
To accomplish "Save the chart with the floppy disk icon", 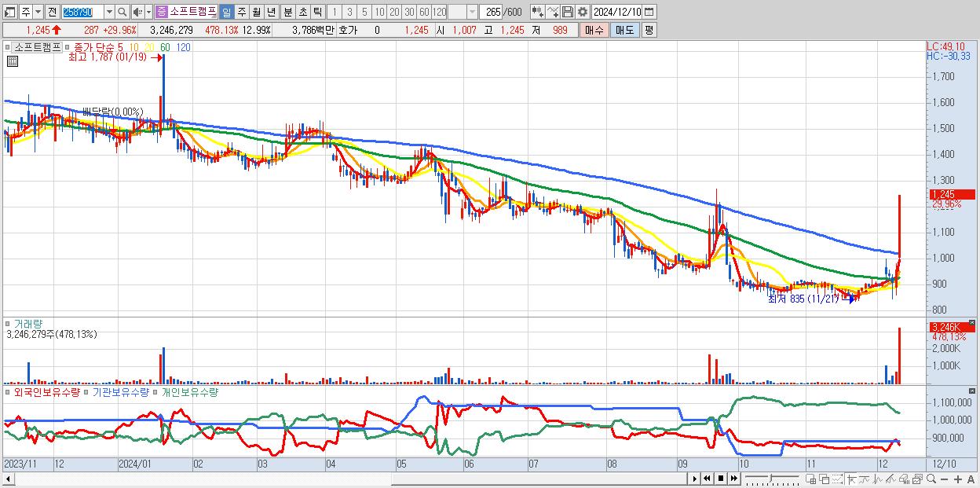I will click(568, 12).
